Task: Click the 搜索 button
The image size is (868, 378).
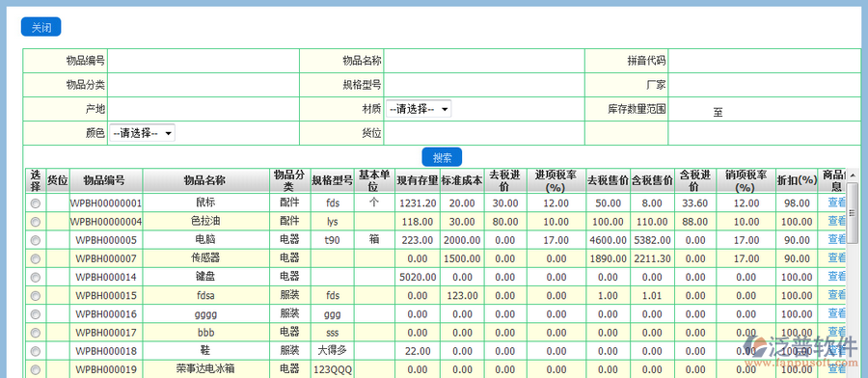Action: pyautogui.click(x=442, y=157)
